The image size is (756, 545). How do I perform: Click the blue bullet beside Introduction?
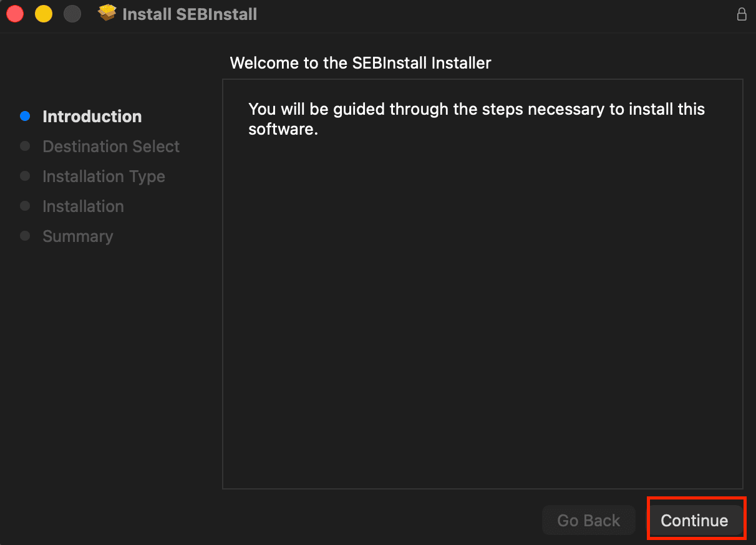25,116
